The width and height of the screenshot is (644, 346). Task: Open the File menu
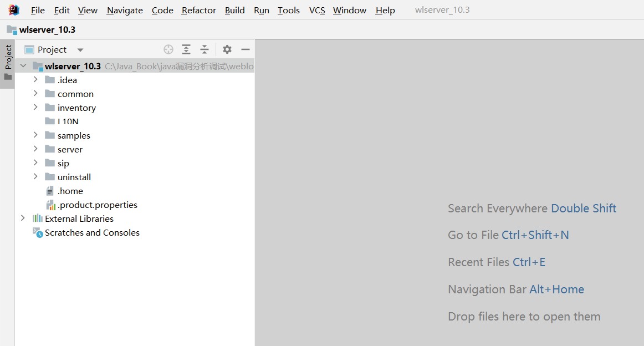[x=38, y=11]
